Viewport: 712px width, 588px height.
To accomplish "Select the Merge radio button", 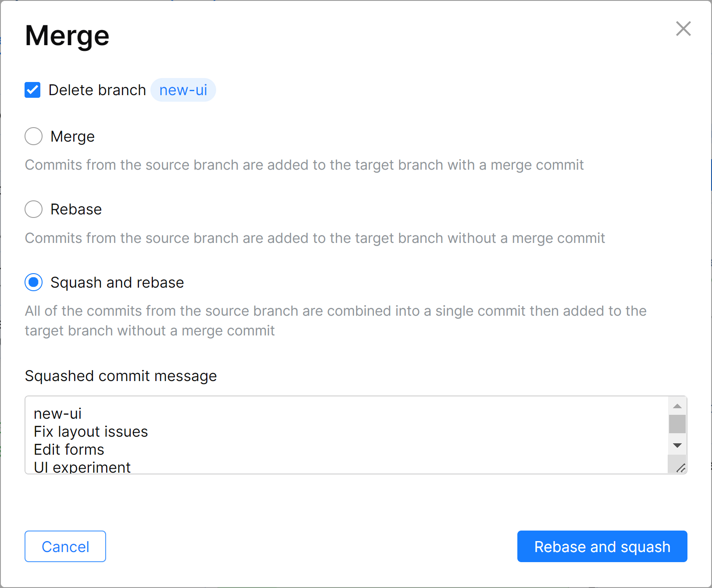I will [34, 136].
